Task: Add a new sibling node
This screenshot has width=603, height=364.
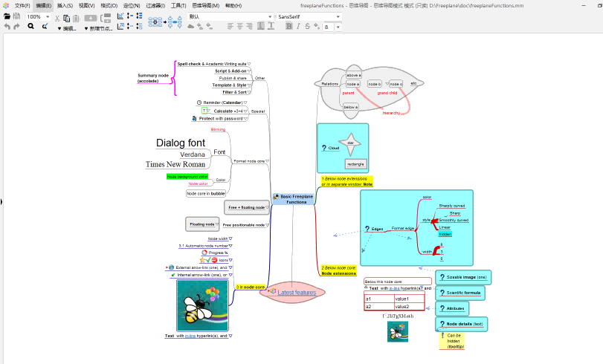Action: click(106, 18)
